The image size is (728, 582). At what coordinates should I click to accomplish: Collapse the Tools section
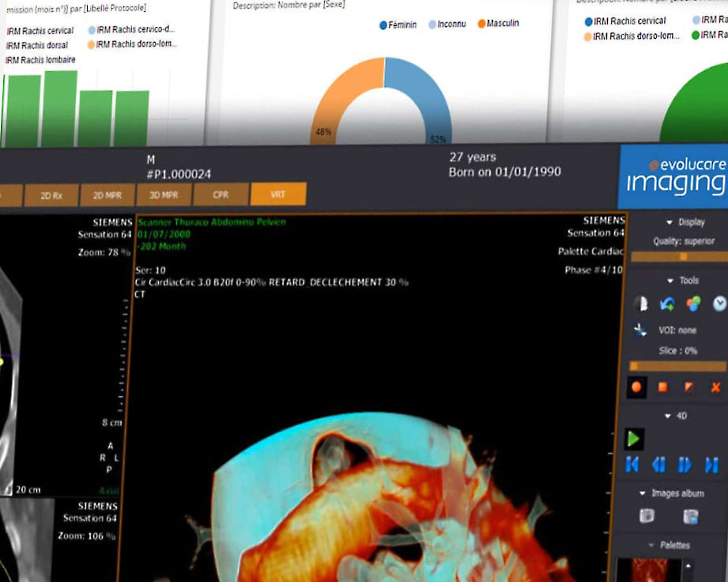(670, 281)
